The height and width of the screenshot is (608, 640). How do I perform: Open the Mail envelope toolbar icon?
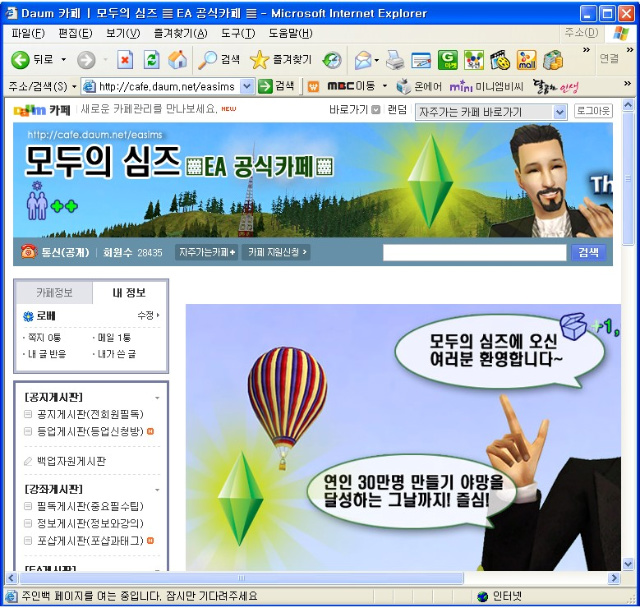(362, 60)
